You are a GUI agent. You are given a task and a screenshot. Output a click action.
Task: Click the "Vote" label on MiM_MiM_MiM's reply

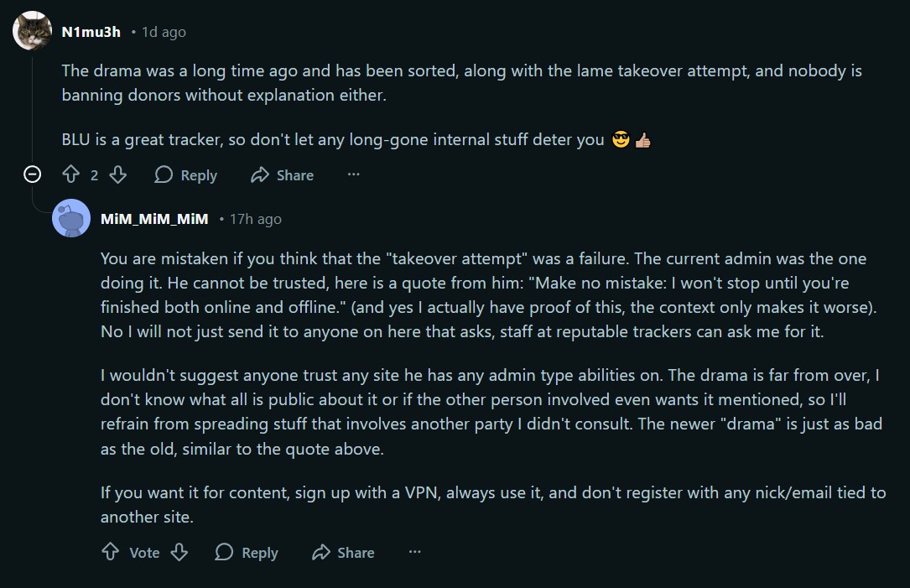(x=144, y=552)
